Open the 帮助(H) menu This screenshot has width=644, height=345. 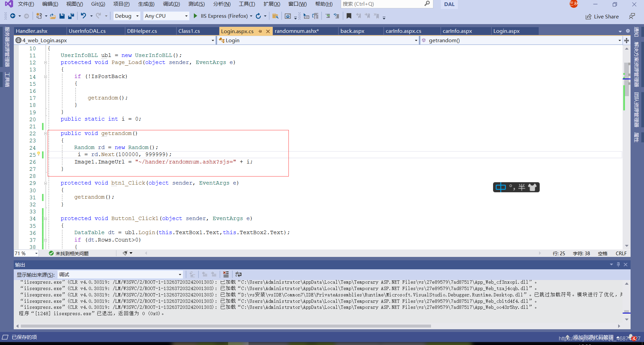324,4
